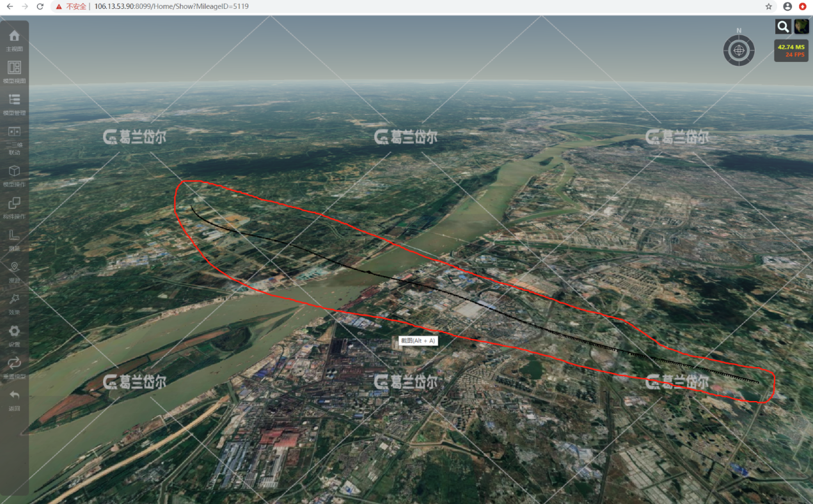Reload the page in the browser
813x504 pixels.
[x=40, y=6]
